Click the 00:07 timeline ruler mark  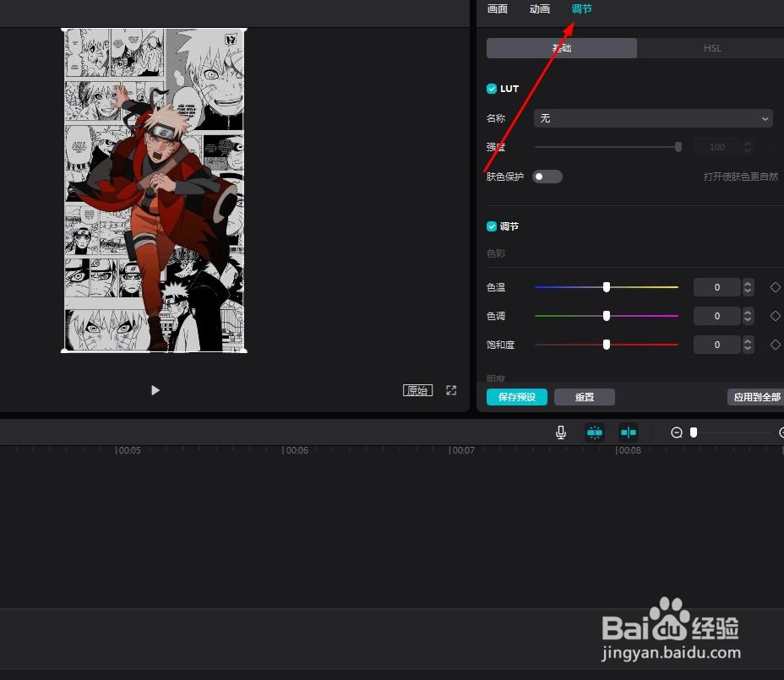click(x=462, y=450)
